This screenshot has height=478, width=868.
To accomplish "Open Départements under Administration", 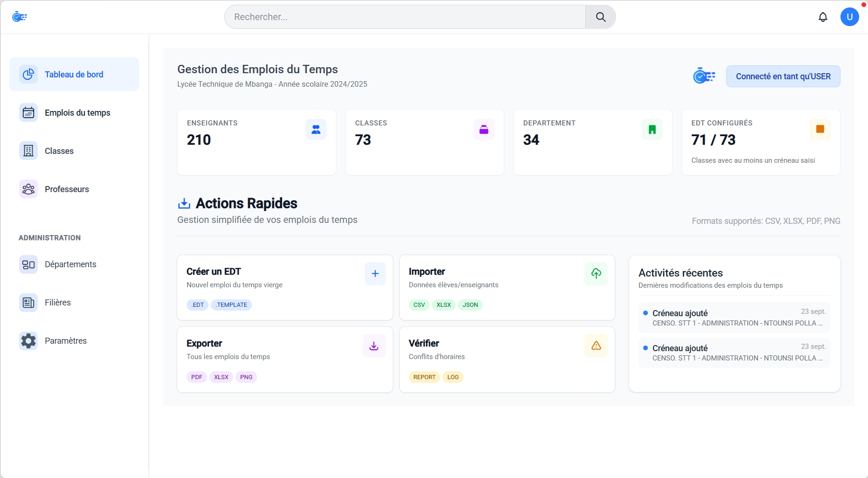I will [74, 264].
